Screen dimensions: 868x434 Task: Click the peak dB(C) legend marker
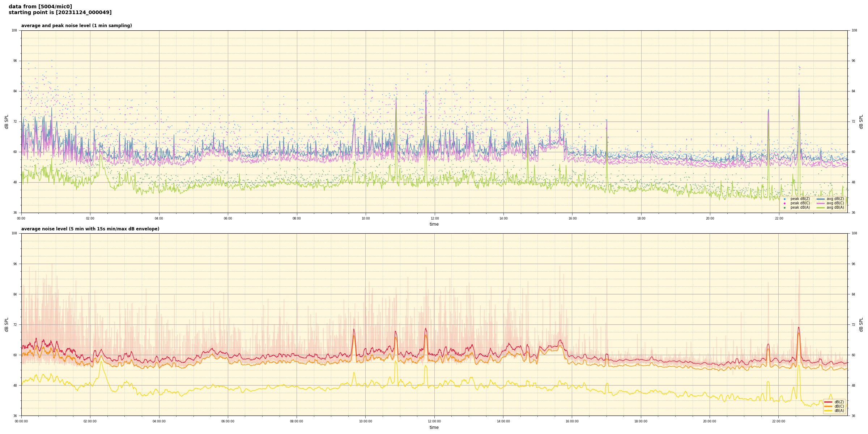click(784, 203)
